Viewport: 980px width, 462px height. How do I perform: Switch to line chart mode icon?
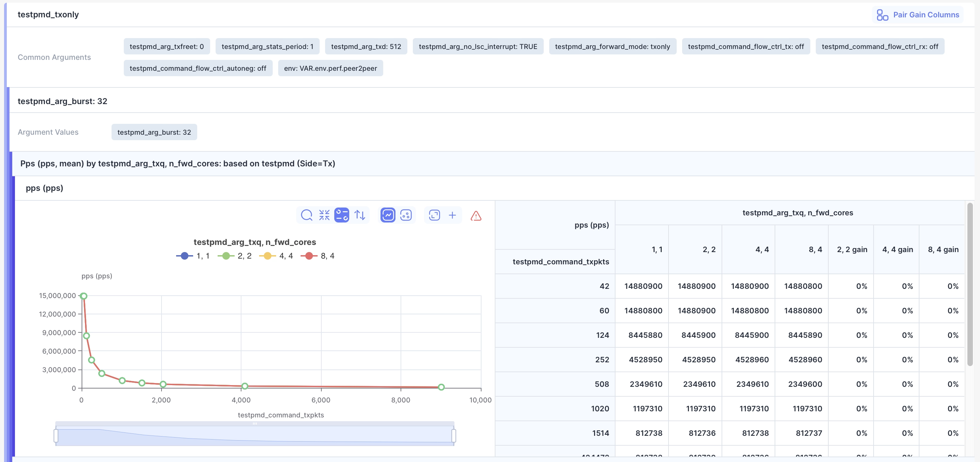[x=388, y=215]
